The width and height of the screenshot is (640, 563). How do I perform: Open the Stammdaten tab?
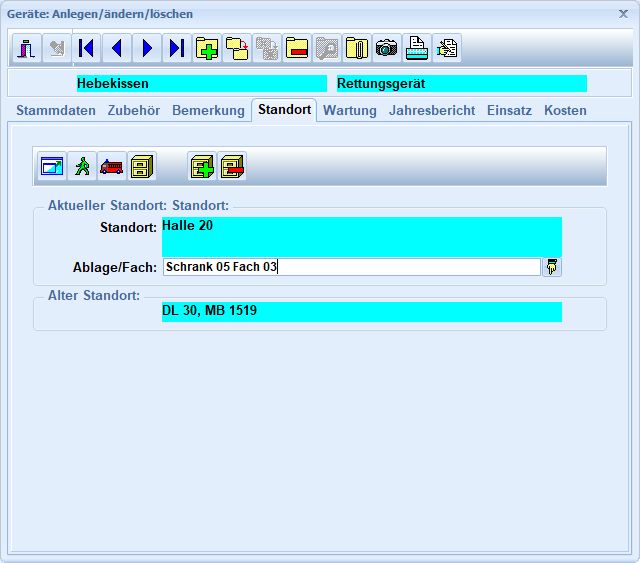56,110
